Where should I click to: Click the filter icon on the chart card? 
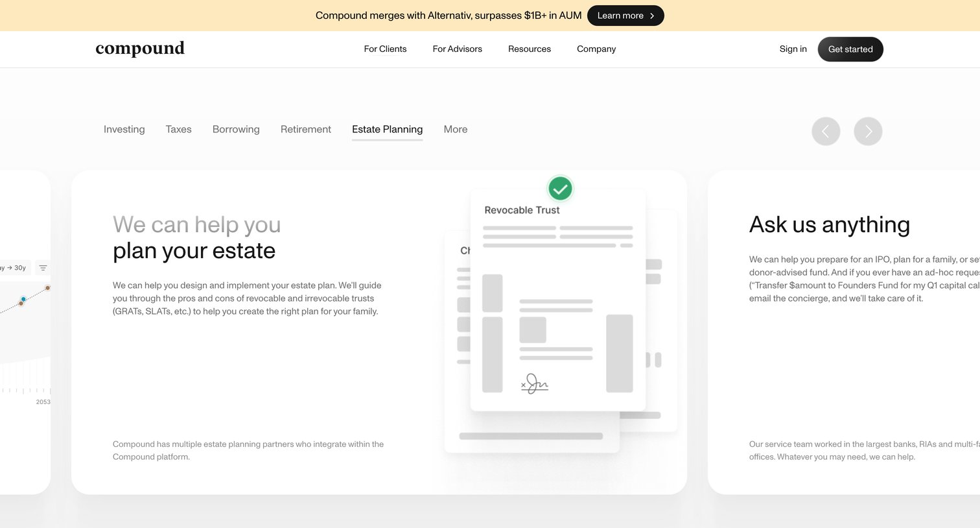point(43,268)
